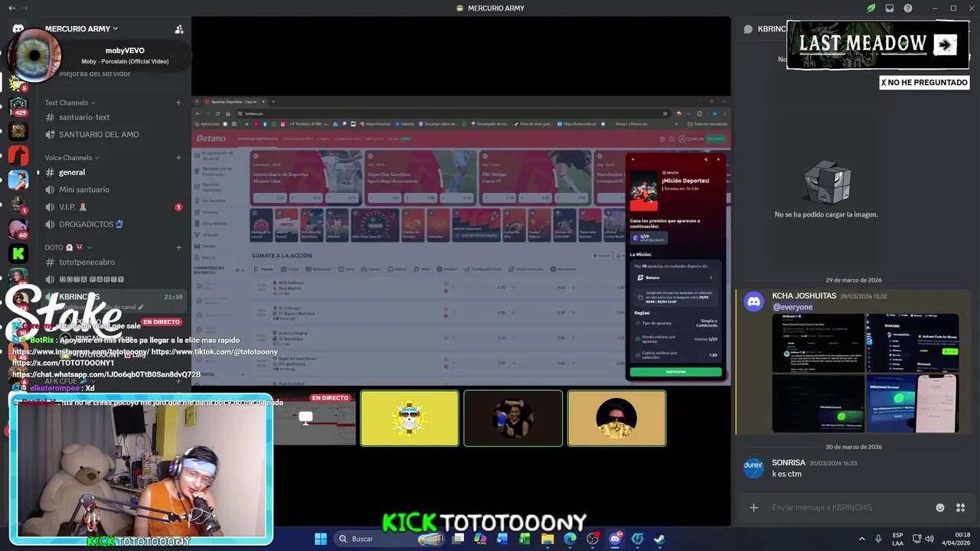Image resolution: width=980 pixels, height=551 pixels.
Task: Open the taskbar clock and date
Action: [x=956, y=539]
